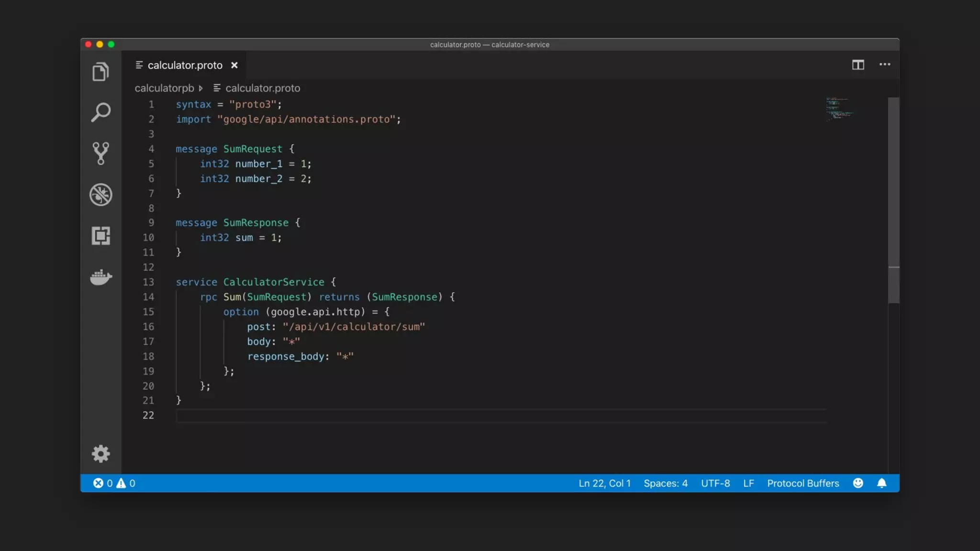The height and width of the screenshot is (551, 980).
Task: Change language mode from Protocol Buffers
Action: [803, 483]
